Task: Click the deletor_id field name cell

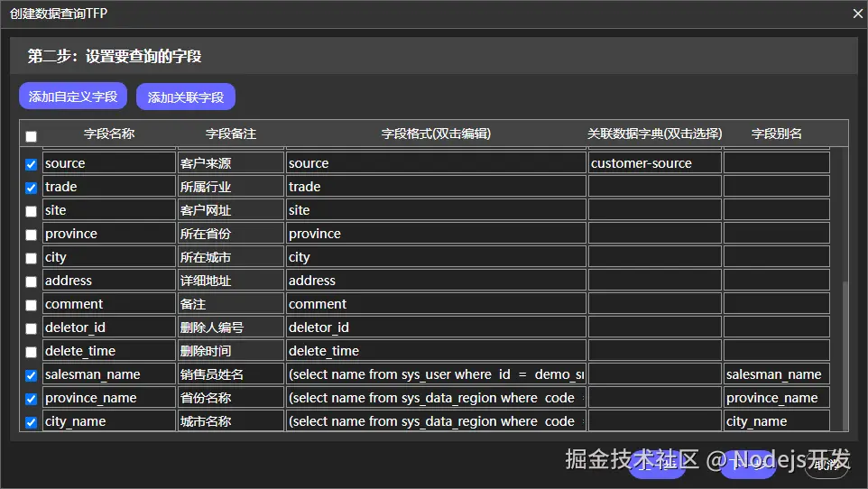Action: point(109,328)
